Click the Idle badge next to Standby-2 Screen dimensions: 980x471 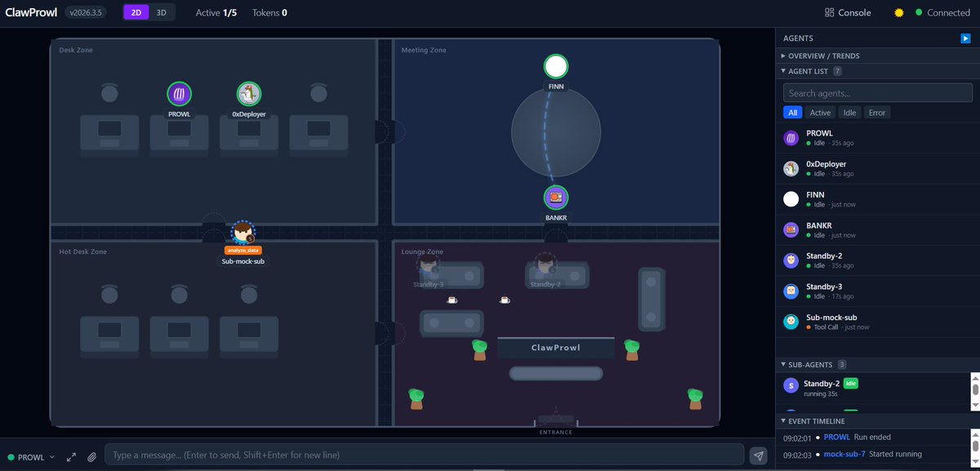(x=851, y=383)
